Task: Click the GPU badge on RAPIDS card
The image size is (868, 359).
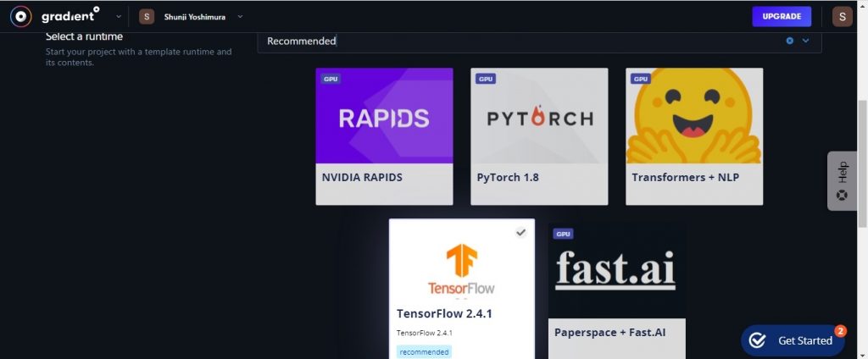Action: [331, 79]
